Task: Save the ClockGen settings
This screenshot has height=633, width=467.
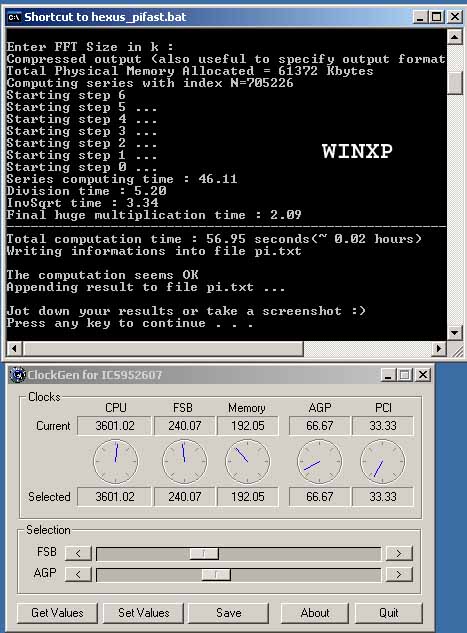Action: (228, 613)
